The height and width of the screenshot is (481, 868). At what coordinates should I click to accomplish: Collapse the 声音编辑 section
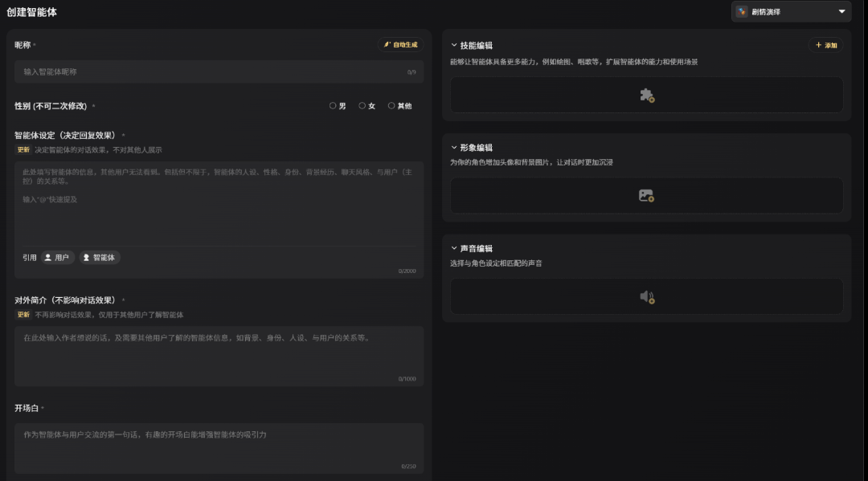tap(454, 249)
